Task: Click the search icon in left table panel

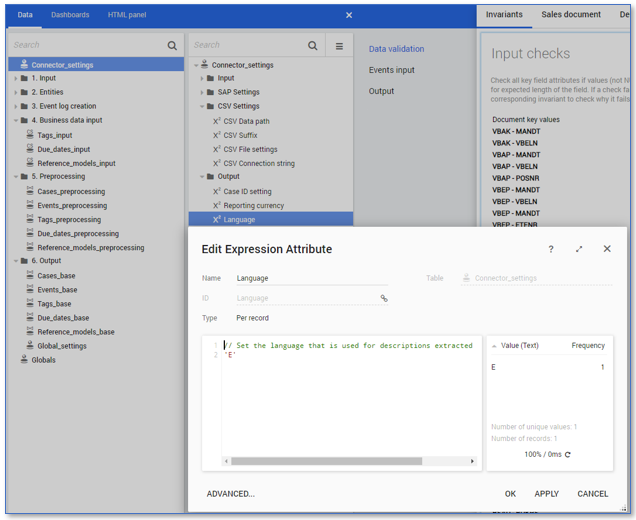Action: click(x=172, y=46)
